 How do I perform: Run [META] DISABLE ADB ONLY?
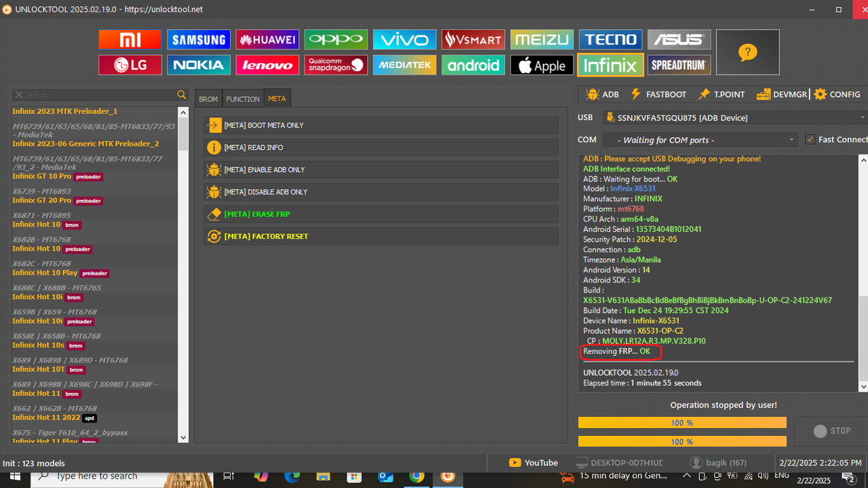tap(381, 192)
